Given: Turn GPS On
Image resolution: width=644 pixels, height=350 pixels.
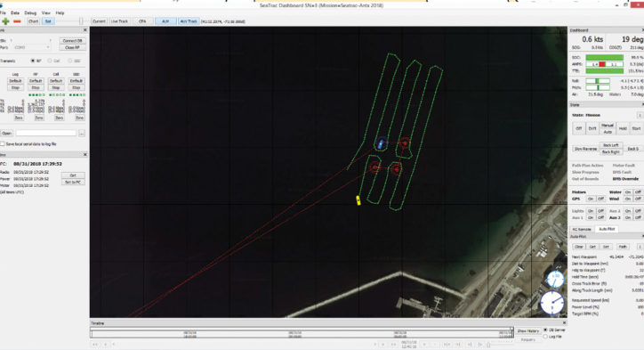Looking at the screenshot, I should tap(591, 199).
